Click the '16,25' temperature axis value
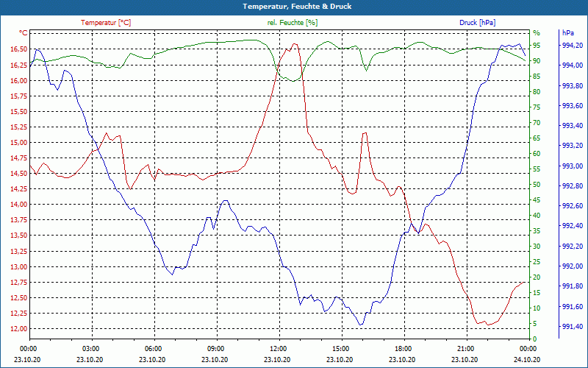This screenshot has height=368, width=588. [x=18, y=65]
